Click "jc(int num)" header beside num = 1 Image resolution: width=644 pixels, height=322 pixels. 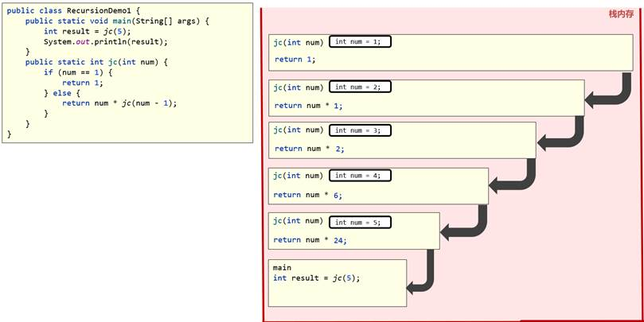click(x=299, y=42)
